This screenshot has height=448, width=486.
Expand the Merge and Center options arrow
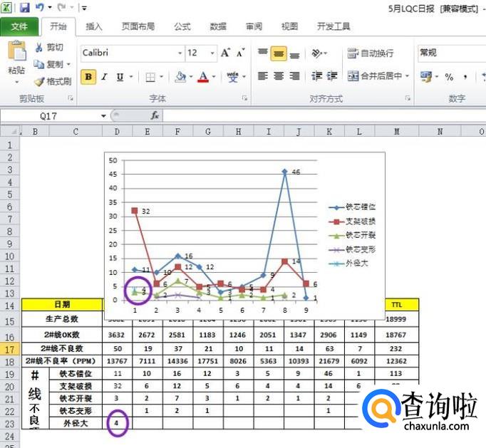click(408, 76)
